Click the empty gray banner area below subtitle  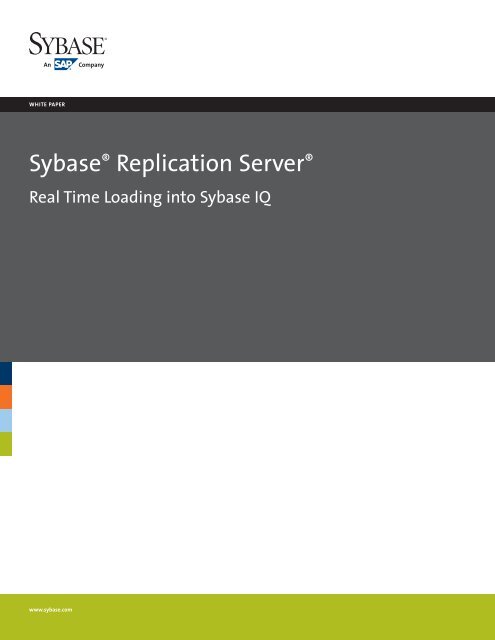tap(247, 286)
